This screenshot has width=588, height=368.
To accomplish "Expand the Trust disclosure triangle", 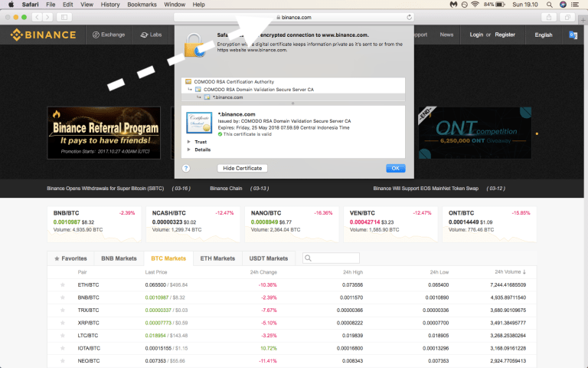I will pyautogui.click(x=188, y=142).
